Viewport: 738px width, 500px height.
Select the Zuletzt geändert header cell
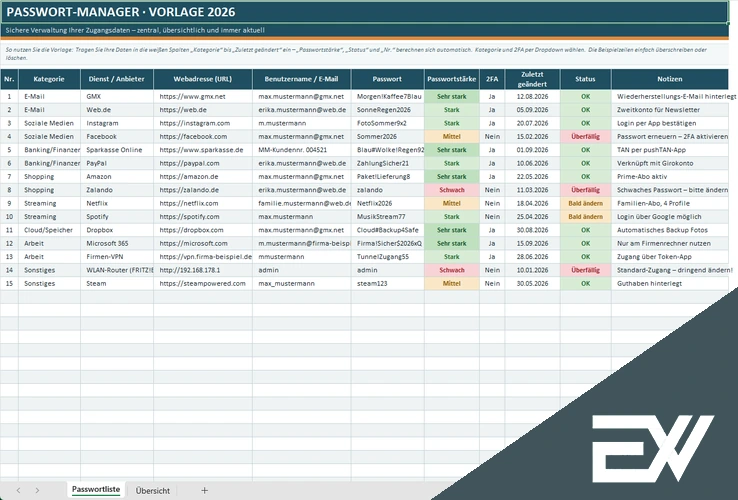532,79
